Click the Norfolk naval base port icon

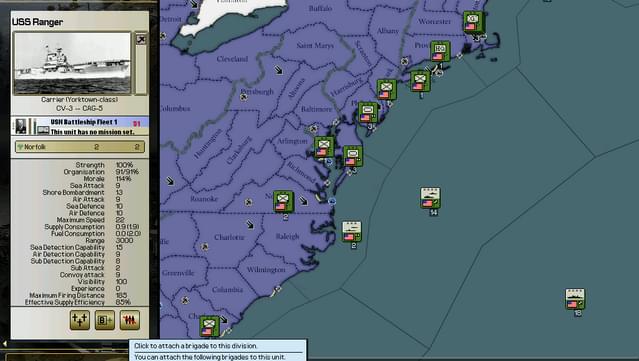(333, 201)
